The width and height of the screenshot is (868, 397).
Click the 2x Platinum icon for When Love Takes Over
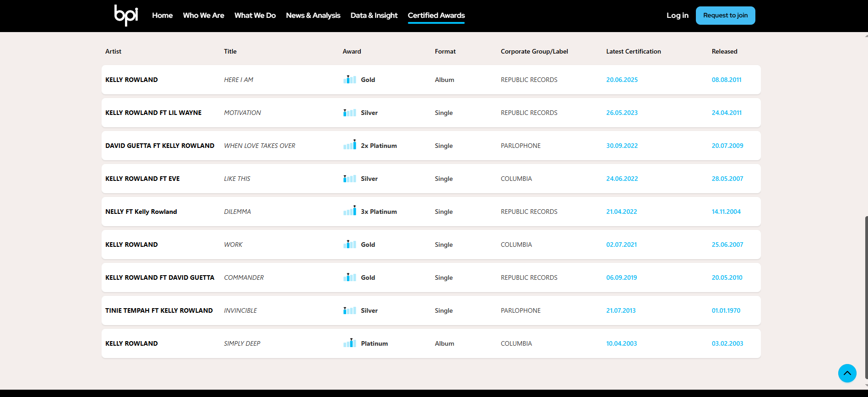coord(350,145)
